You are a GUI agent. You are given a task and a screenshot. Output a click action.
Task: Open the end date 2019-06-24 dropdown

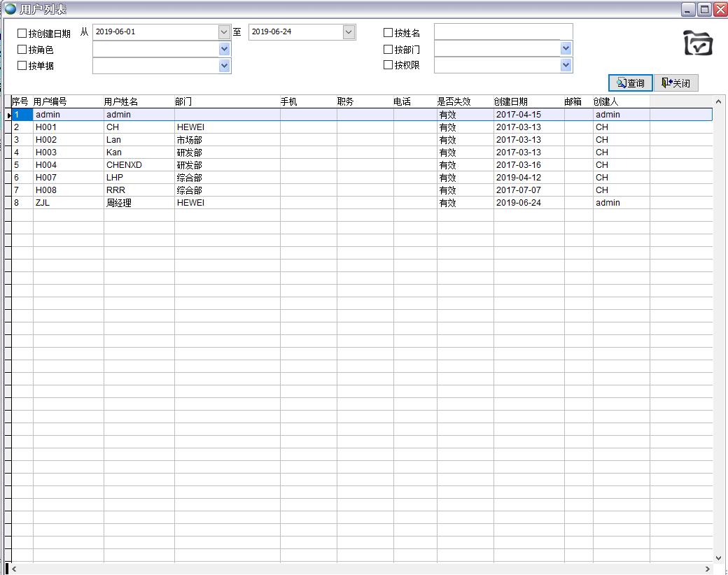tap(349, 32)
